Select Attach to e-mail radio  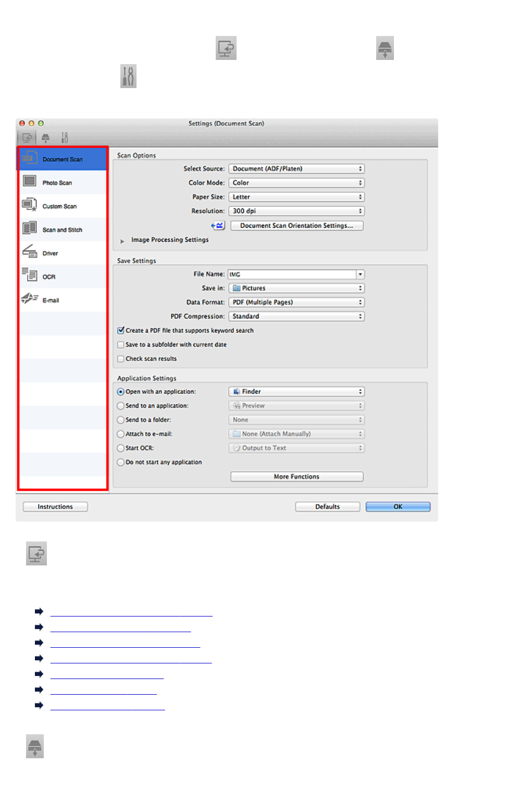121,434
